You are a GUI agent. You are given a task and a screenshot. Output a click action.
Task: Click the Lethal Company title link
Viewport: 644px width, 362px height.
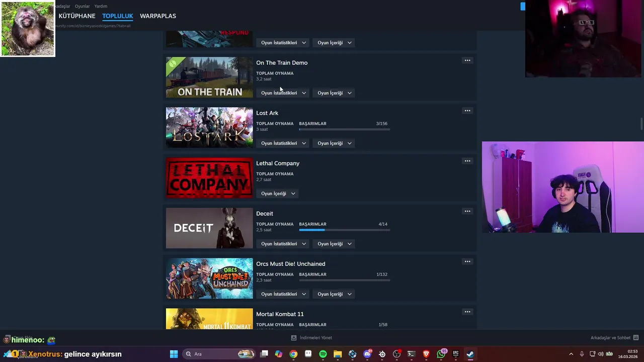tap(278, 163)
